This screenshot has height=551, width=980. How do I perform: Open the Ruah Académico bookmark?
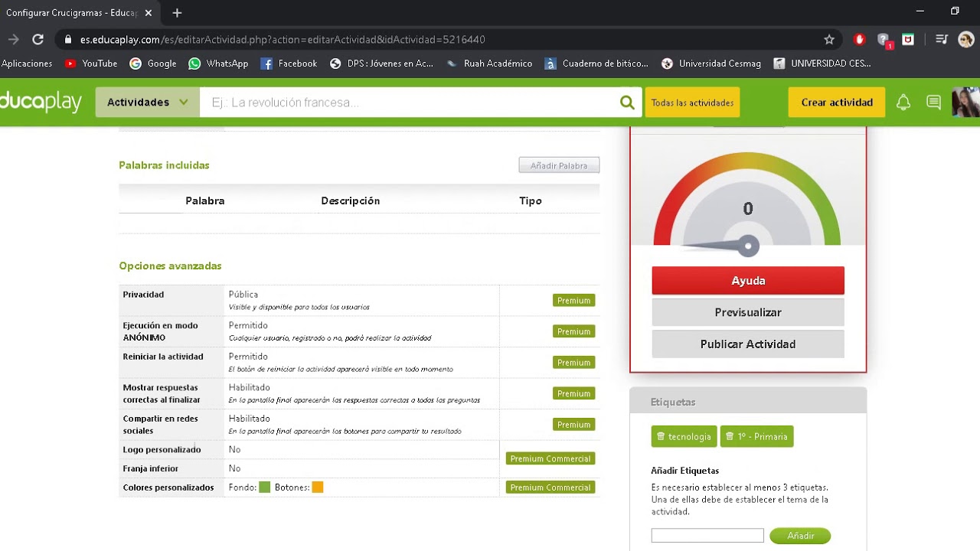pos(489,64)
